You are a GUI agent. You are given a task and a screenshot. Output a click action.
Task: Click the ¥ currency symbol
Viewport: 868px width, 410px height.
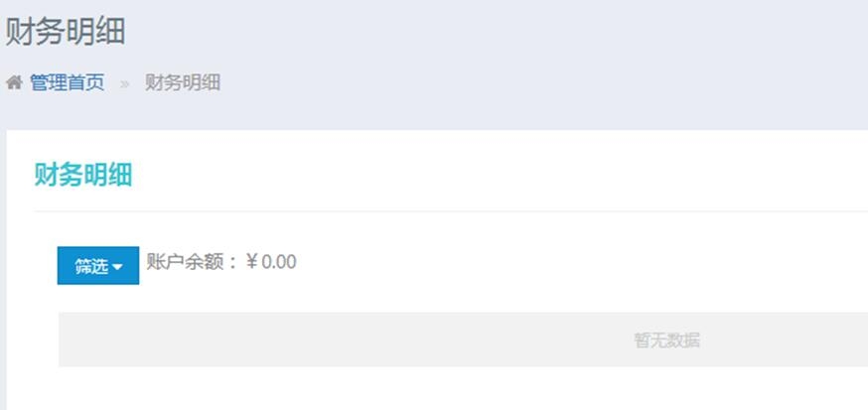click(x=252, y=262)
